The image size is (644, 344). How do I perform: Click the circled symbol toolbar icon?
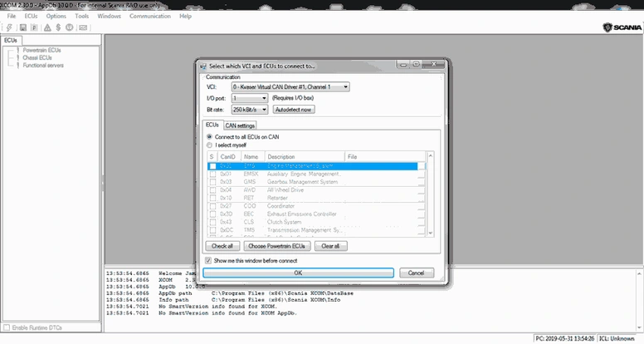(x=70, y=27)
